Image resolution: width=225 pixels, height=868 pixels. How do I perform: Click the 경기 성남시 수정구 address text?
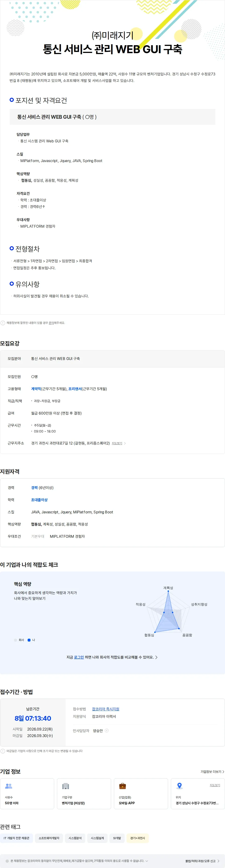[x=197, y=803]
